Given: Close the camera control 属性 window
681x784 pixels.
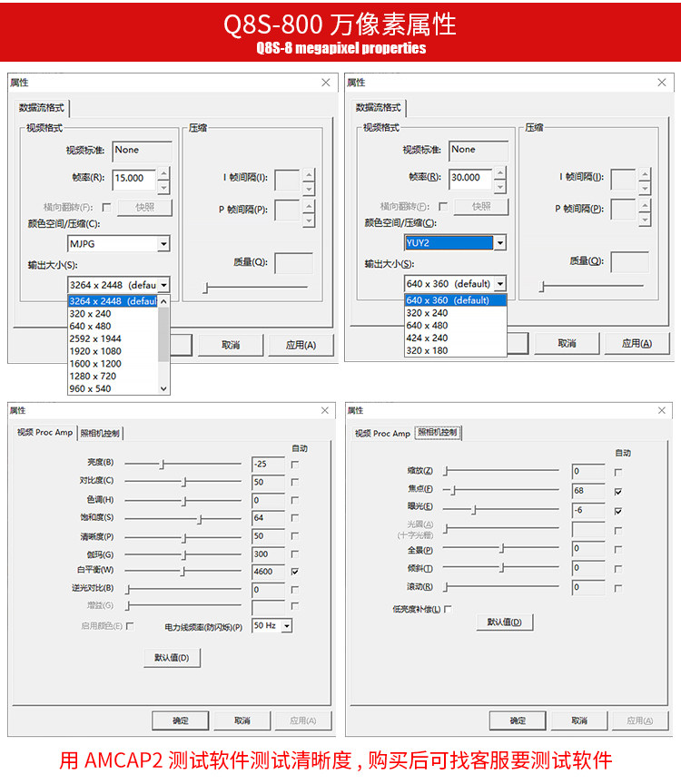Looking at the screenshot, I should pyautogui.click(x=662, y=410).
